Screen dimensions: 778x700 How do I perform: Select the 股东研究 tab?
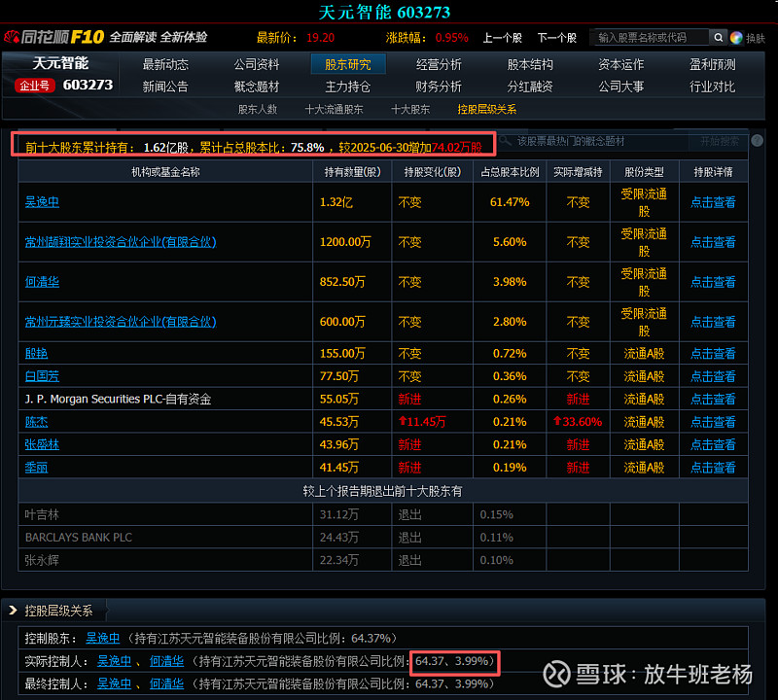tap(348, 64)
